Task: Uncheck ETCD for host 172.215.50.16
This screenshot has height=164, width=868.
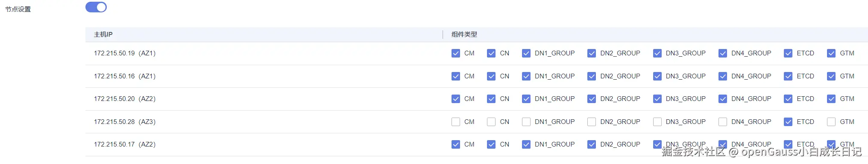Action: pos(788,76)
